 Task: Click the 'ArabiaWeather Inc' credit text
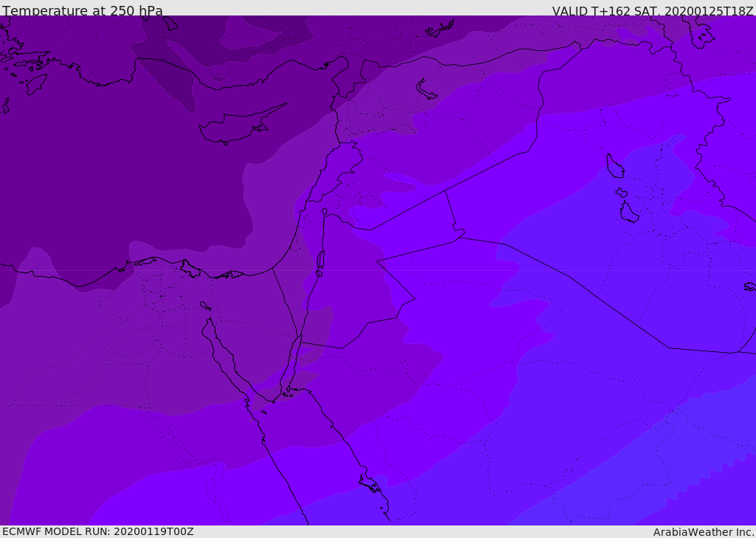pyautogui.click(x=703, y=532)
